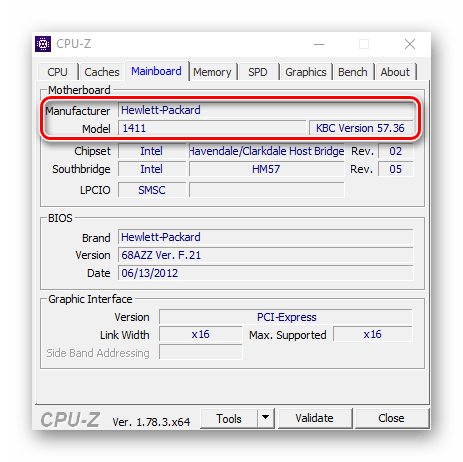Click the empty LPCIO model field
The height and width of the screenshot is (462, 463).
[x=267, y=190]
